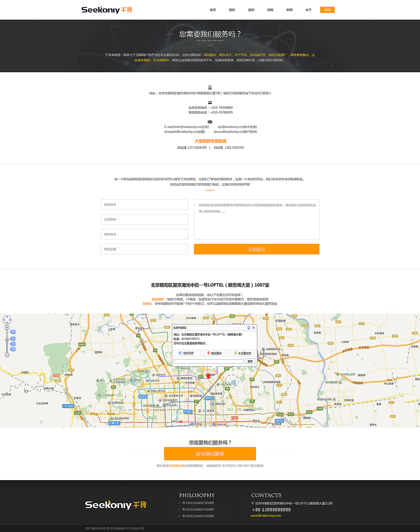
Task: Click the down chevron under the hero title
Action: point(210,45)
